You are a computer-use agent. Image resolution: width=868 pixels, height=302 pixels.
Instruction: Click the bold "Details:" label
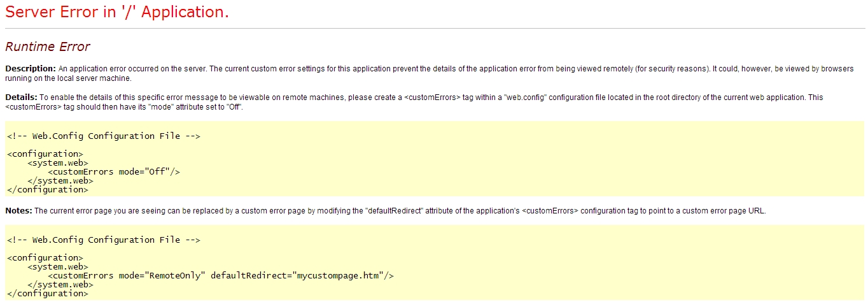coord(22,97)
